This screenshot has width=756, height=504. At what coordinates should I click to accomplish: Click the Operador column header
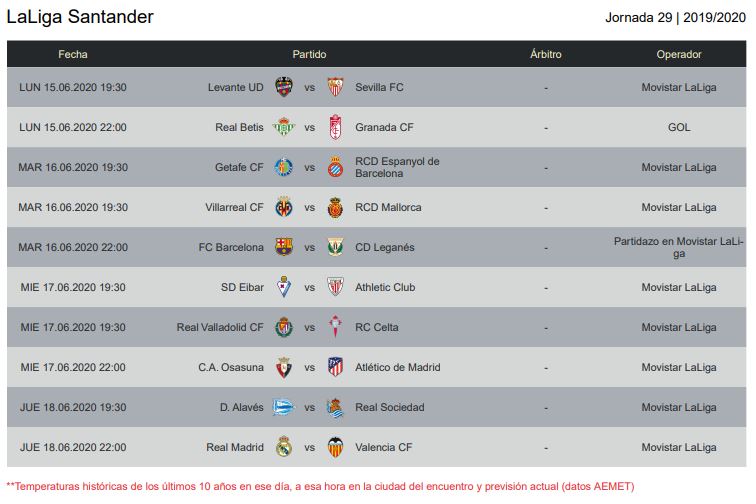pos(679,54)
